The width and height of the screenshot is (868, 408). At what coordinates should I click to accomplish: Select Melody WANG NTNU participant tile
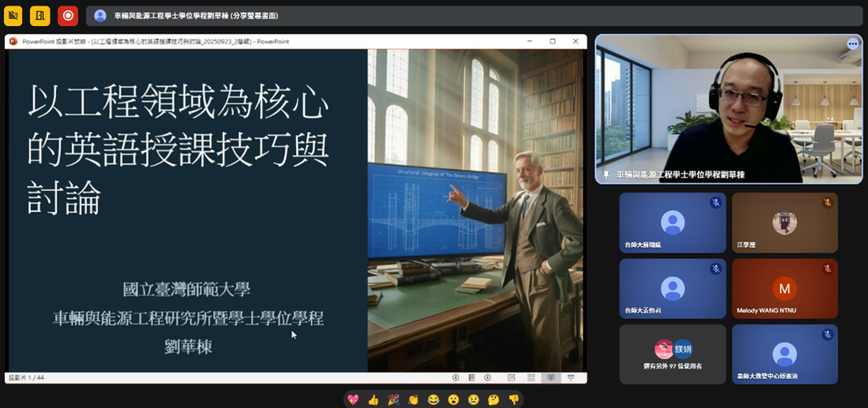coord(784,289)
